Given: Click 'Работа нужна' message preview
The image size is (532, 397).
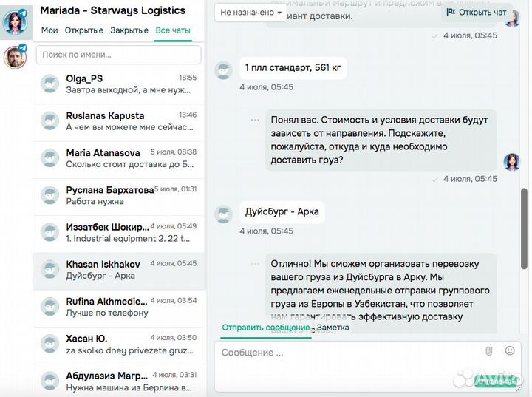Looking at the screenshot, I should click(95, 201).
